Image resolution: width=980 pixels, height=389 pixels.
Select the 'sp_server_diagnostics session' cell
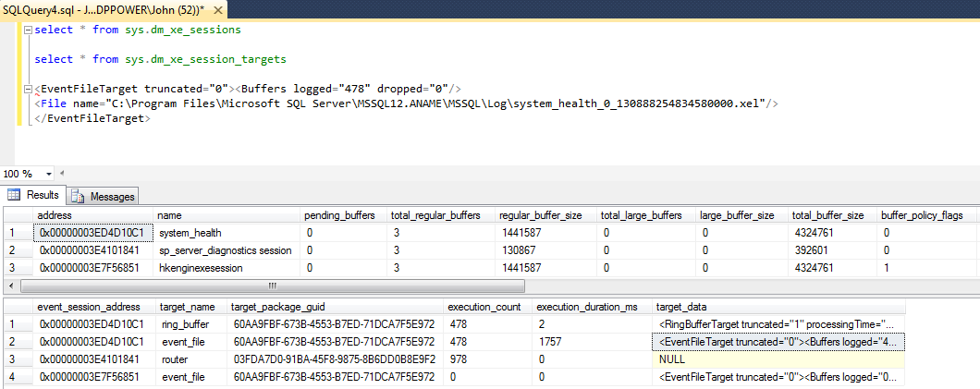(x=227, y=250)
